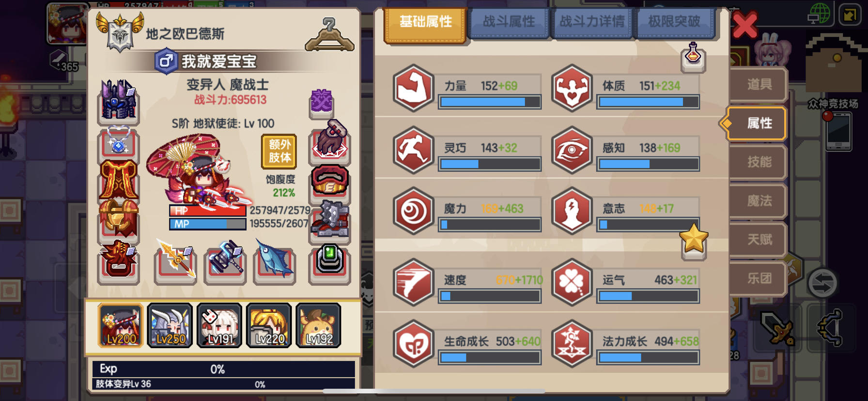Open the 极限突破 tab
868x401 pixels.
coord(674,22)
